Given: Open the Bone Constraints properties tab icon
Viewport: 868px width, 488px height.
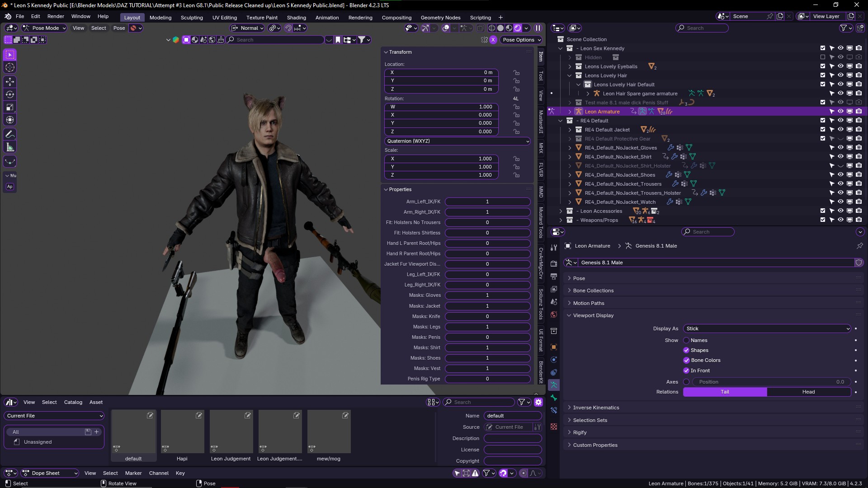Looking at the screenshot, I should point(554,410).
